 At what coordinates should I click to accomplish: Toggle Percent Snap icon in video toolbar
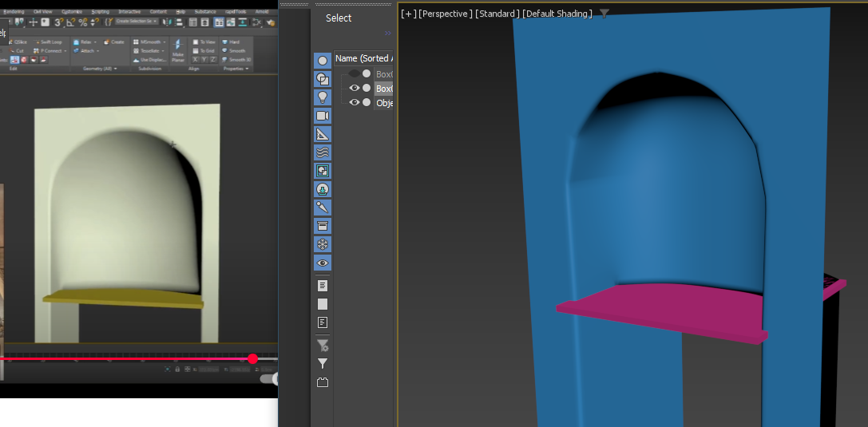coord(83,22)
